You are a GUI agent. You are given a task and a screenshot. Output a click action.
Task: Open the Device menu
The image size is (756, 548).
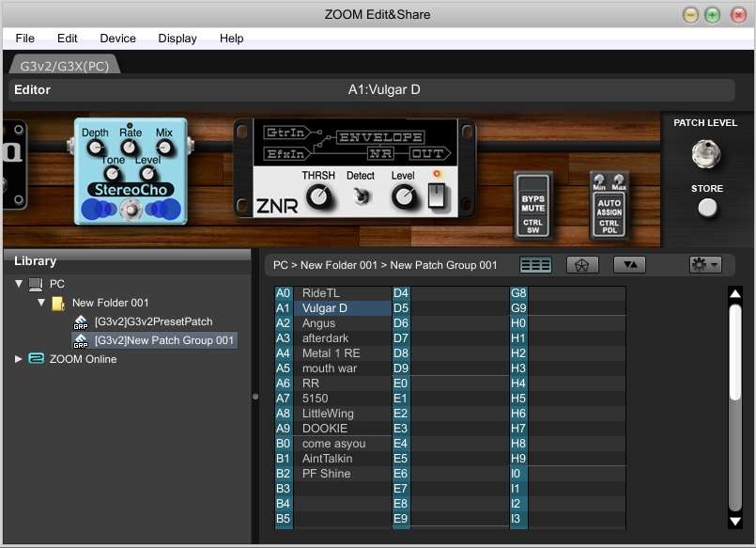click(x=117, y=39)
